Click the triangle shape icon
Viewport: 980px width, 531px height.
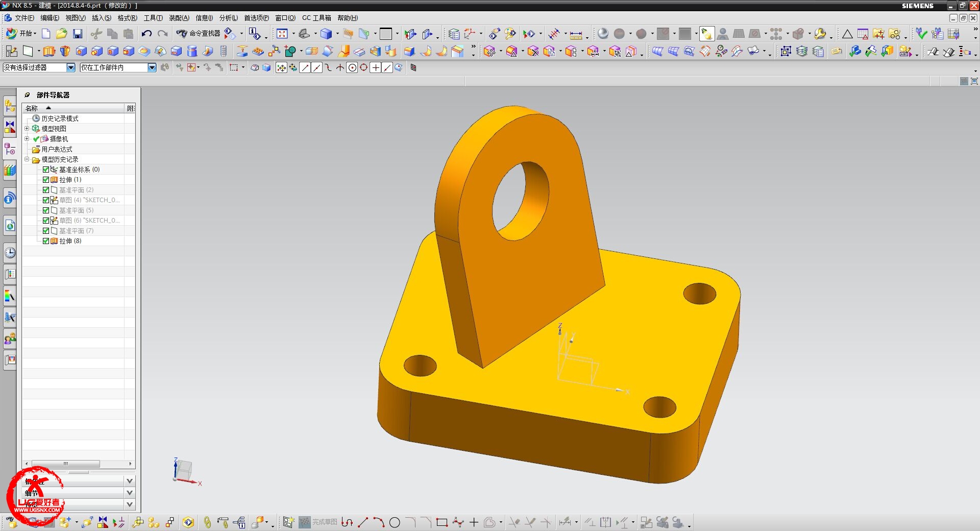tap(847, 34)
